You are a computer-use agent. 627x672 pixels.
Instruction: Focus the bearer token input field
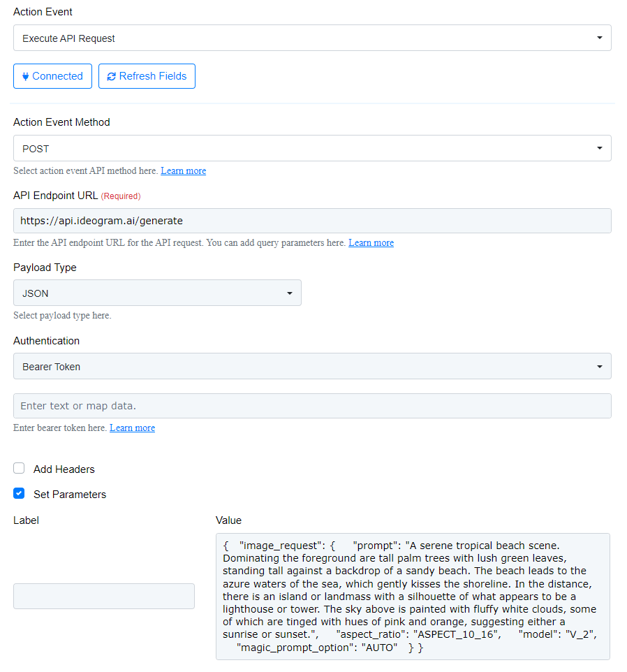point(312,406)
